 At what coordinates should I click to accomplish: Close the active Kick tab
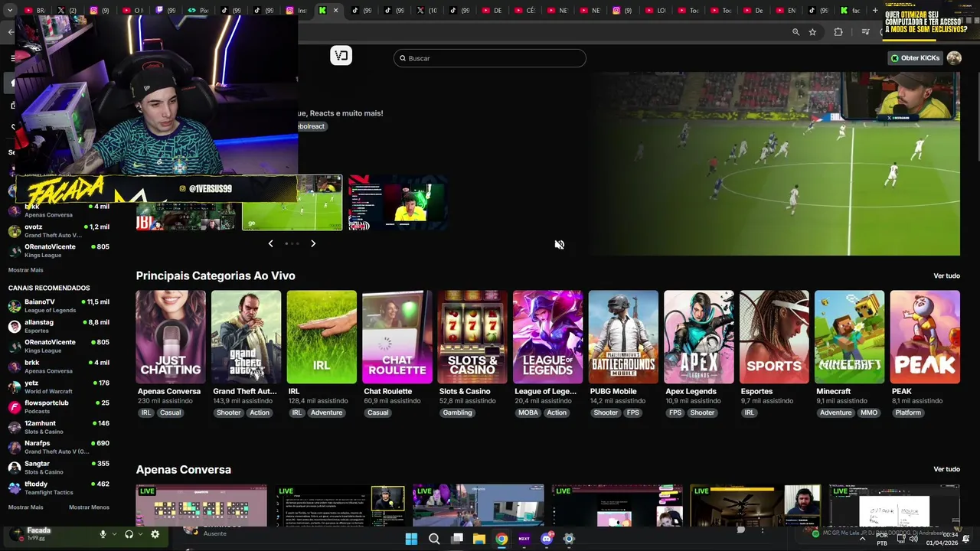pyautogui.click(x=335, y=11)
